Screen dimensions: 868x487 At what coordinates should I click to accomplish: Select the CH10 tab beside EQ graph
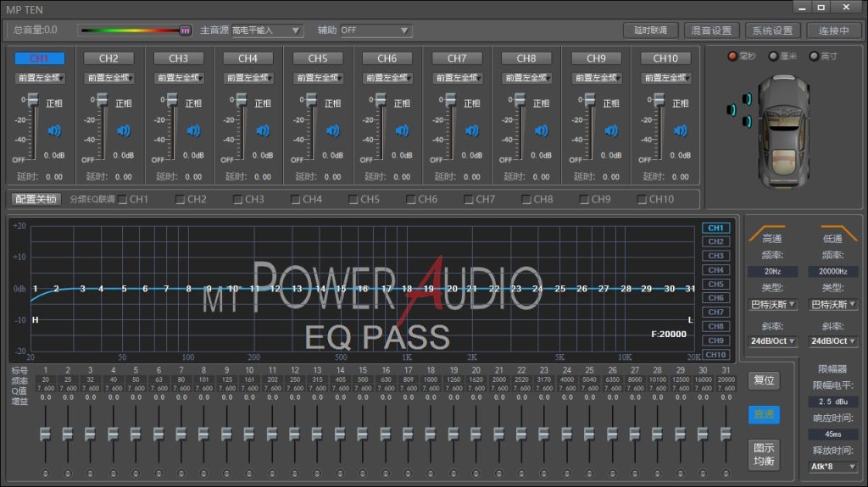715,355
